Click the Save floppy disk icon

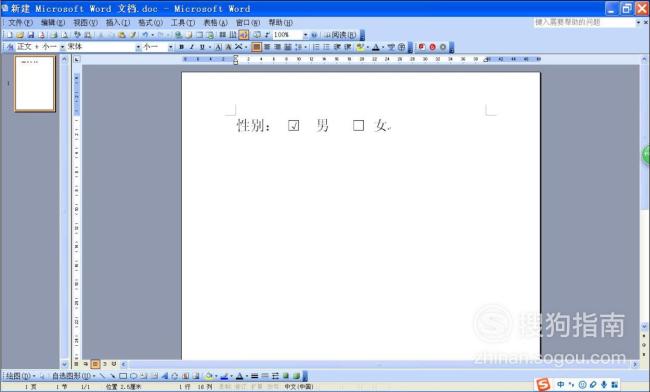tap(30, 35)
